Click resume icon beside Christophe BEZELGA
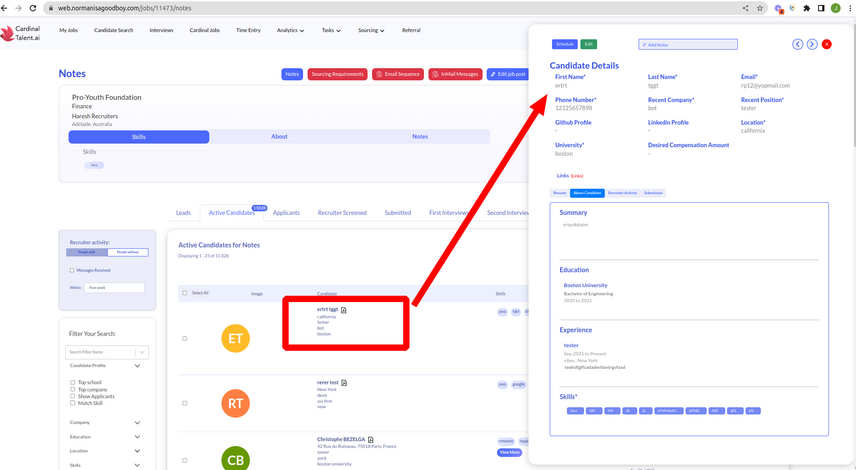This screenshot has width=856, height=470. point(372,439)
